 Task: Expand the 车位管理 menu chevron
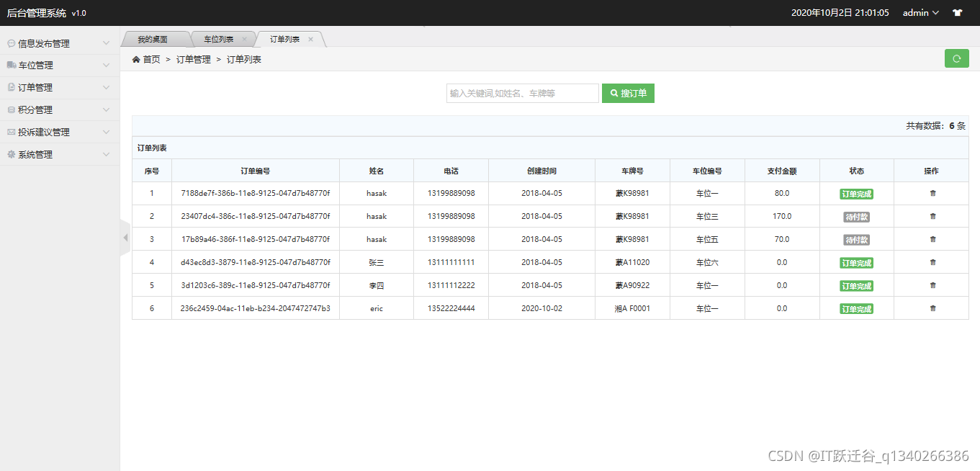(107, 66)
